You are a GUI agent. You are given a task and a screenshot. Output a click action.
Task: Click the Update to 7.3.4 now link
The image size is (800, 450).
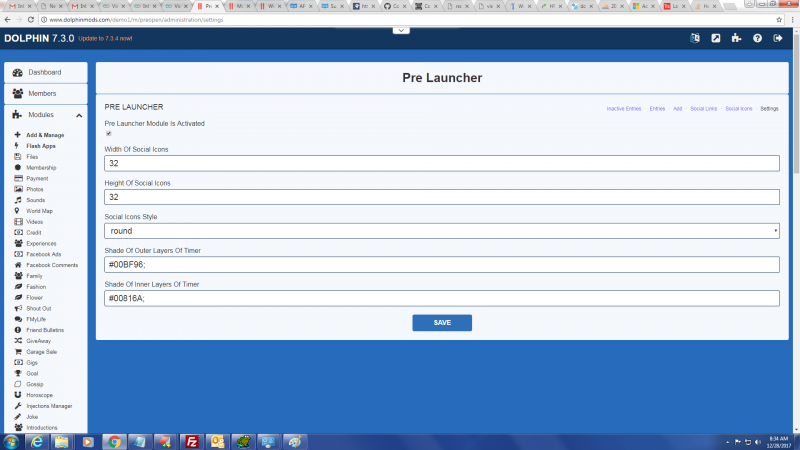(x=105, y=38)
